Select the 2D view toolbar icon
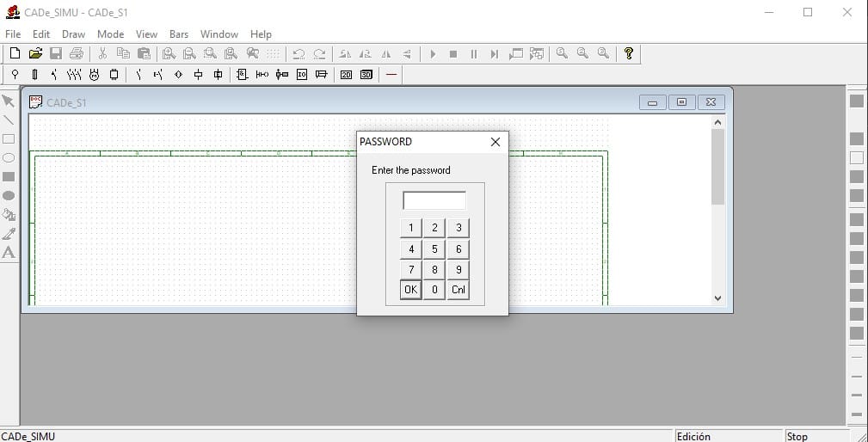The height and width of the screenshot is (442, 868). [x=346, y=75]
